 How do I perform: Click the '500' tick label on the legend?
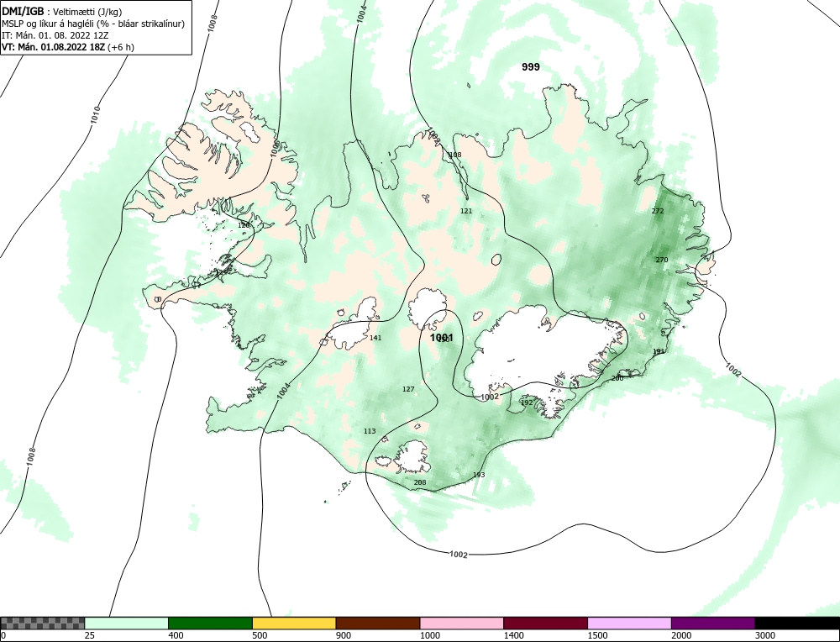pos(260,636)
